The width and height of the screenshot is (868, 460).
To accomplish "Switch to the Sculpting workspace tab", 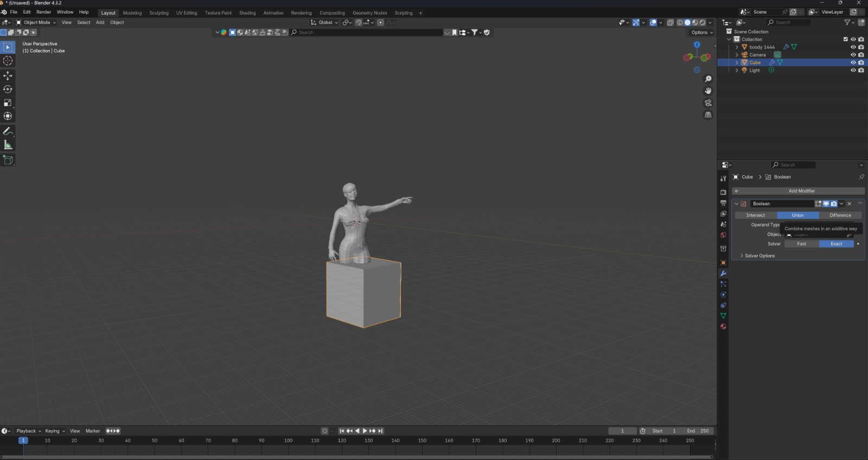I will 159,13.
